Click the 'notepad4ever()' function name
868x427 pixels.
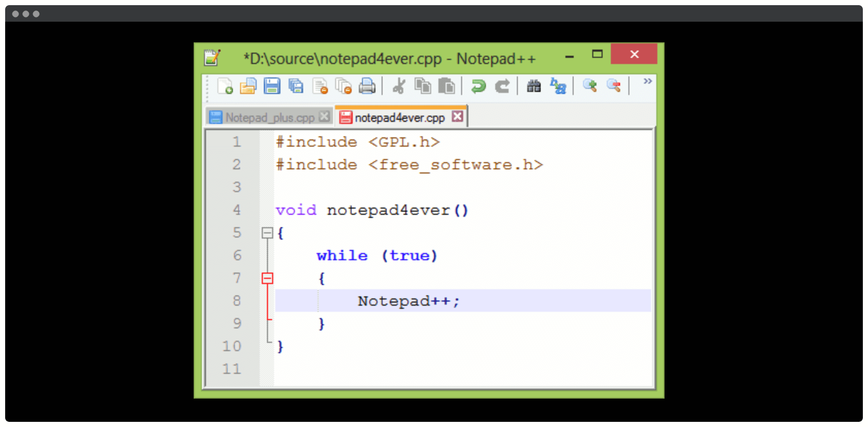(x=398, y=210)
